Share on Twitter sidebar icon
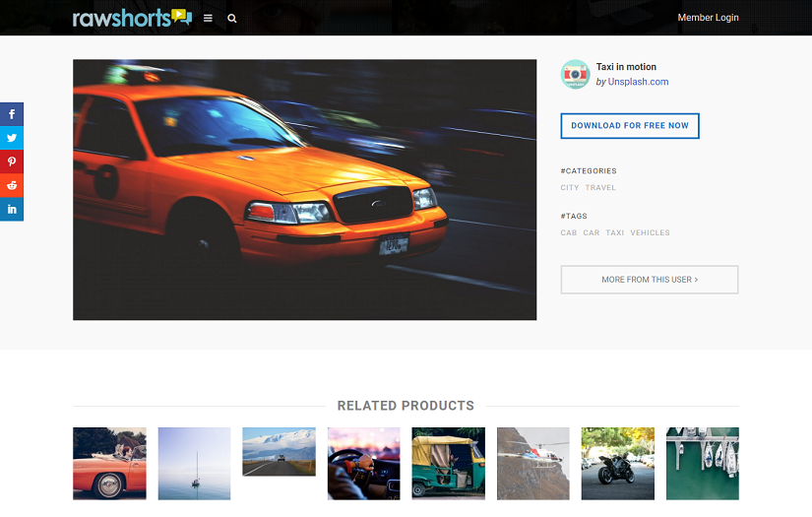Image resolution: width=812 pixels, height=517 pixels. point(12,138)
